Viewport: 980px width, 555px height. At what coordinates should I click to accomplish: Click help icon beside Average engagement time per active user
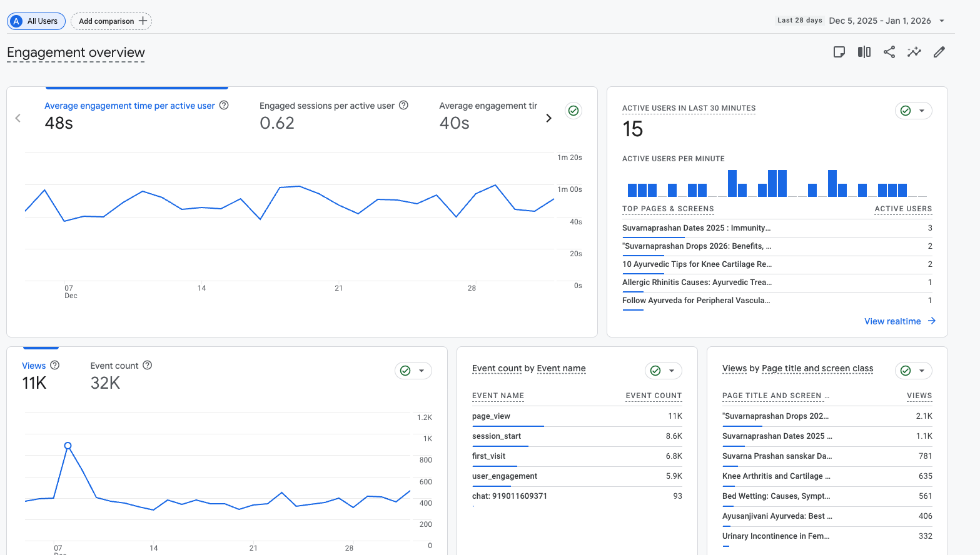(224, 105)
